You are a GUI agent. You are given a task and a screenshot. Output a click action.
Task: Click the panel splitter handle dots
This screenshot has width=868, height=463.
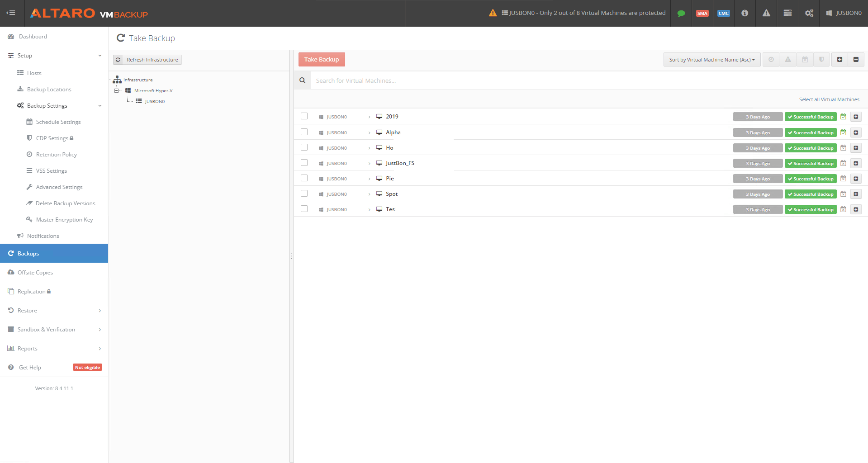[291, 256]
